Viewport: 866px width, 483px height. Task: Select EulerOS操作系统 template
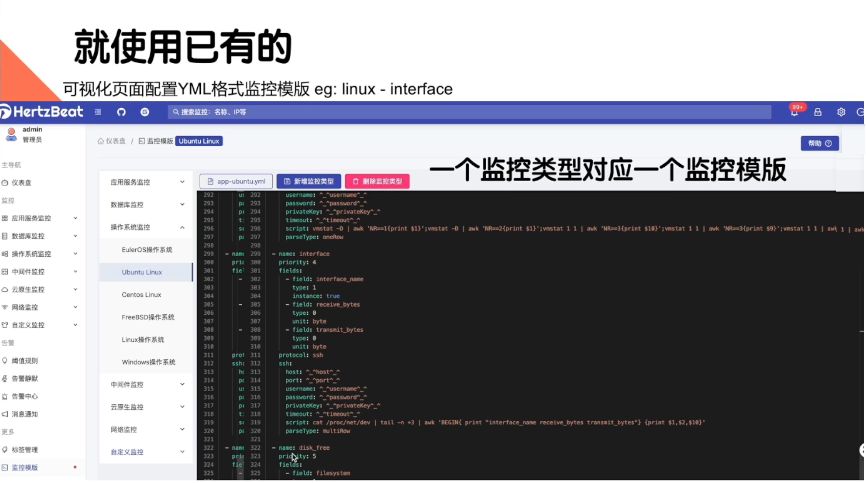click(x=146, y=250)
